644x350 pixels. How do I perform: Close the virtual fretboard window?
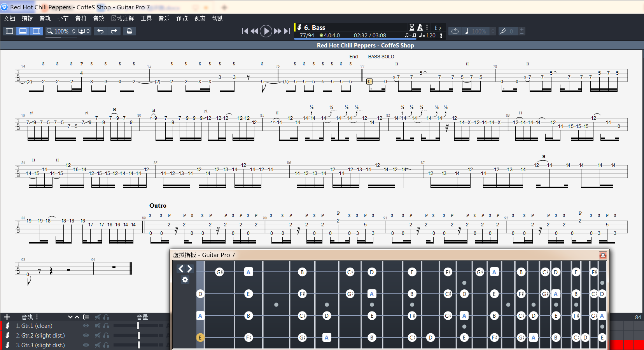pos(603,255)
